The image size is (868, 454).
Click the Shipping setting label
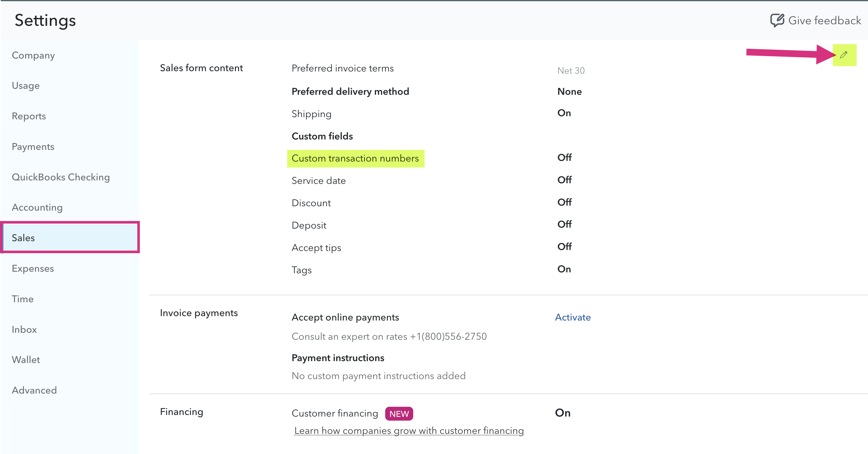point(311,114)
